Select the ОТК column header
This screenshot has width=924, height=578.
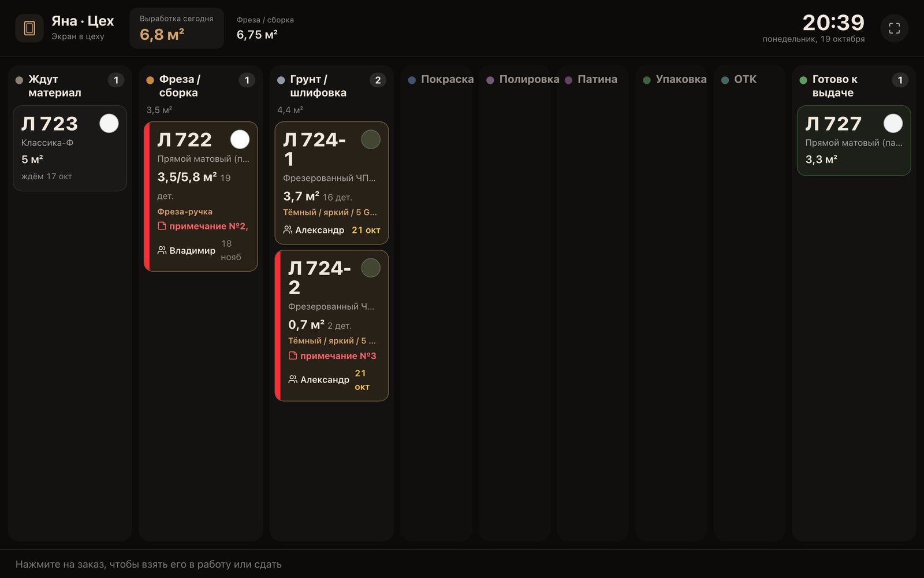point(739,79)
